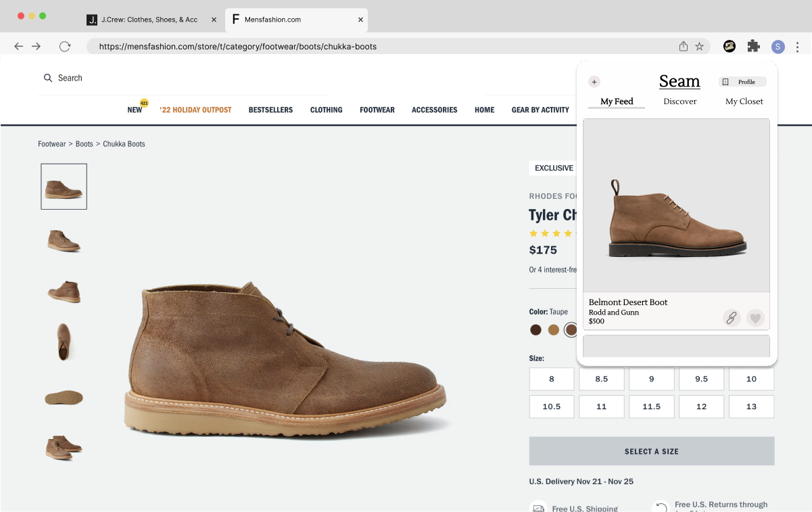Open the My Feed tab in Seam
This screenshot has height=512, width=812.
click(617, 101)
